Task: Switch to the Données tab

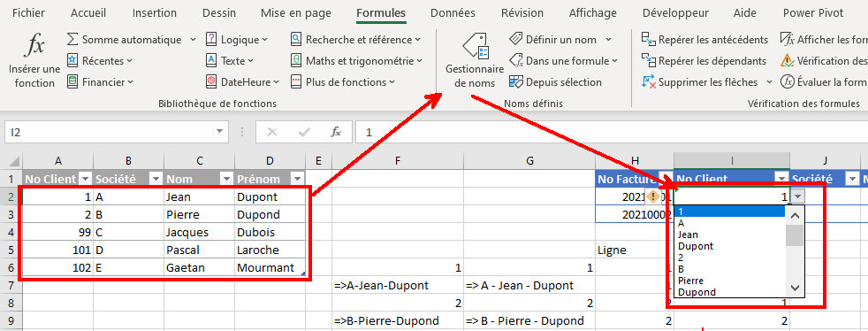Action: pos(453,12)
